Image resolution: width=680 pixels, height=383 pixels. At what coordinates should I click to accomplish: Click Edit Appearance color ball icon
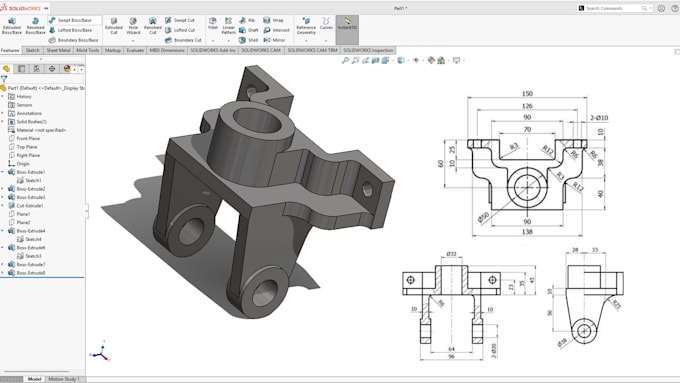click(431, 60)
